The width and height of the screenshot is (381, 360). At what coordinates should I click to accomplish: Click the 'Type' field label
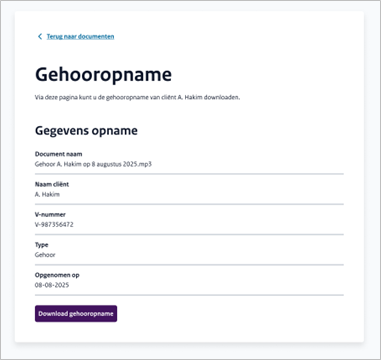click(42, 245)
